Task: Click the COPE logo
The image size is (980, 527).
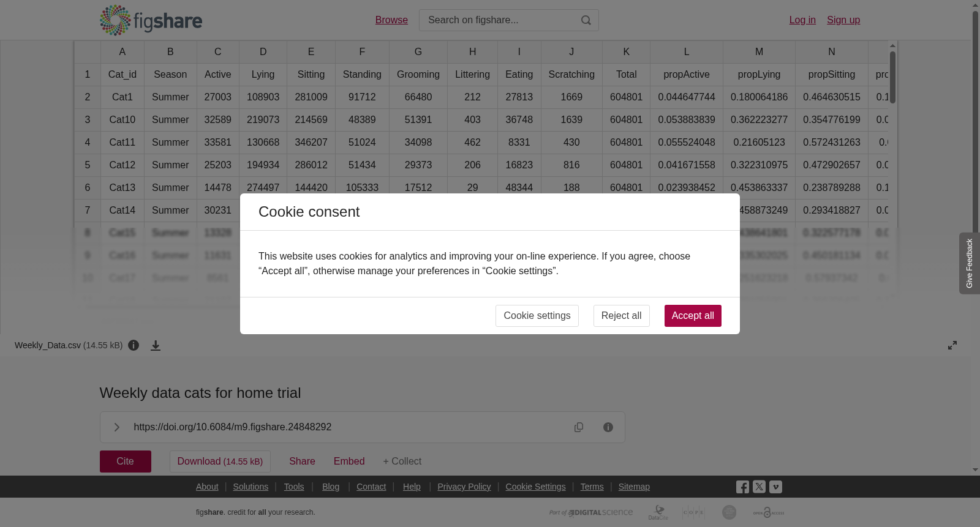Action: coord(693,512)
